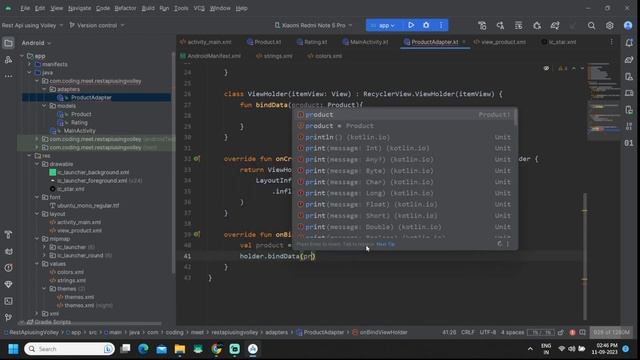Image resolution: width=640 pixels, height=360 pixels.
Task: Switch to view_product.xml tab
Action: 499,42
